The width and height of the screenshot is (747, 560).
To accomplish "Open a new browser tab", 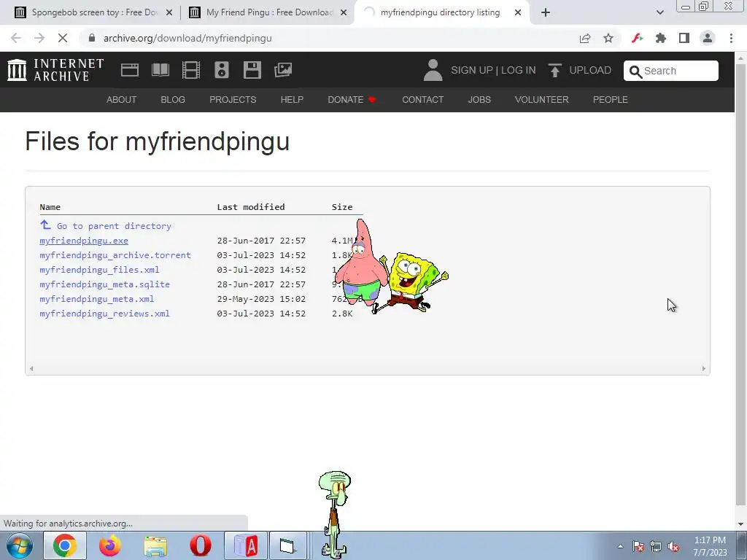I will pos(546,12).
